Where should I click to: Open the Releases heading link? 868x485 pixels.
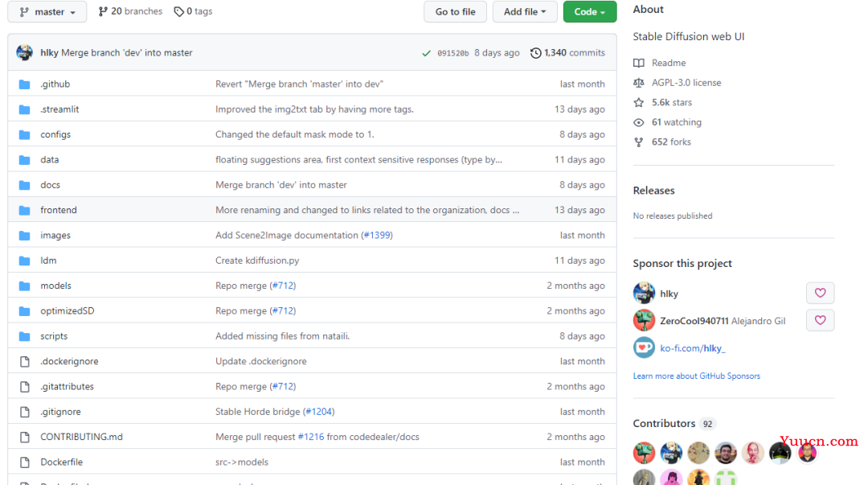(653, 190)
